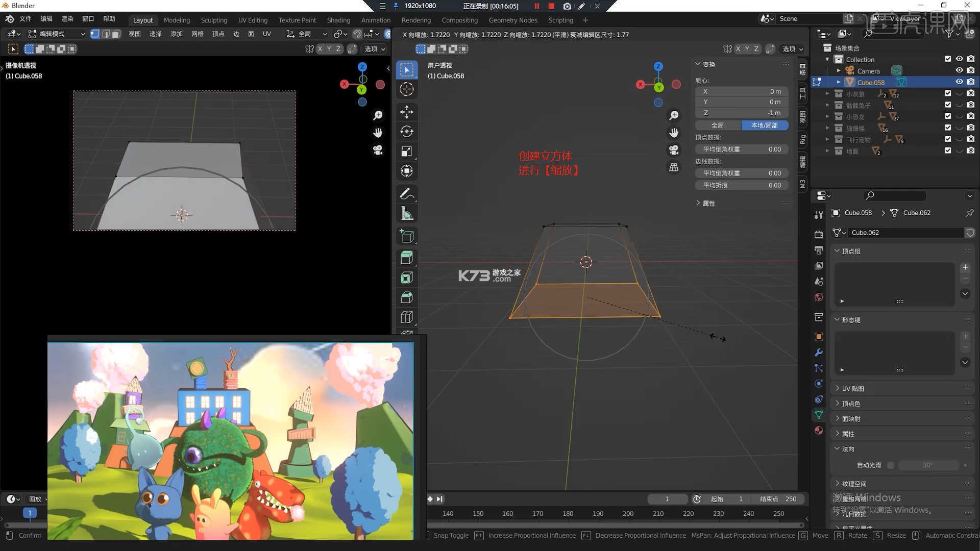Select the Loop Cut tool
The width and height of the screenshot is (980, 551).
click(407, 317)
